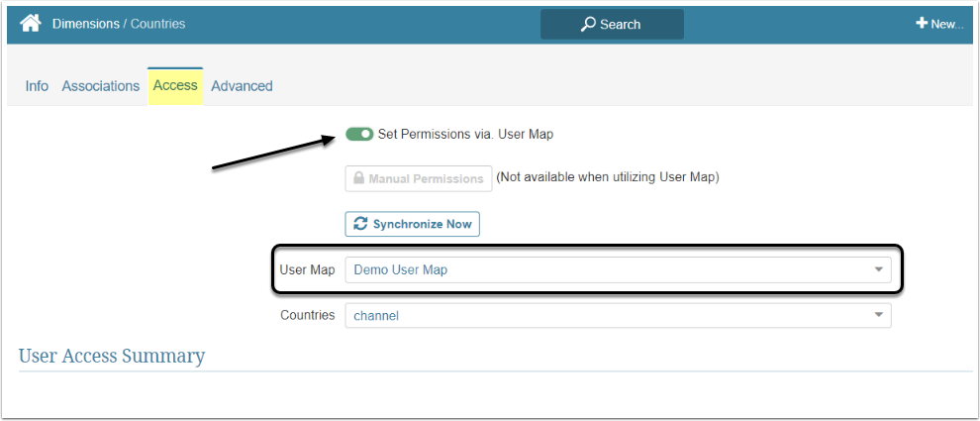The width and height of the screenshot is (980, 421).
Task: Click the lock icon on Manual Permissions
Action: point(358,178)
